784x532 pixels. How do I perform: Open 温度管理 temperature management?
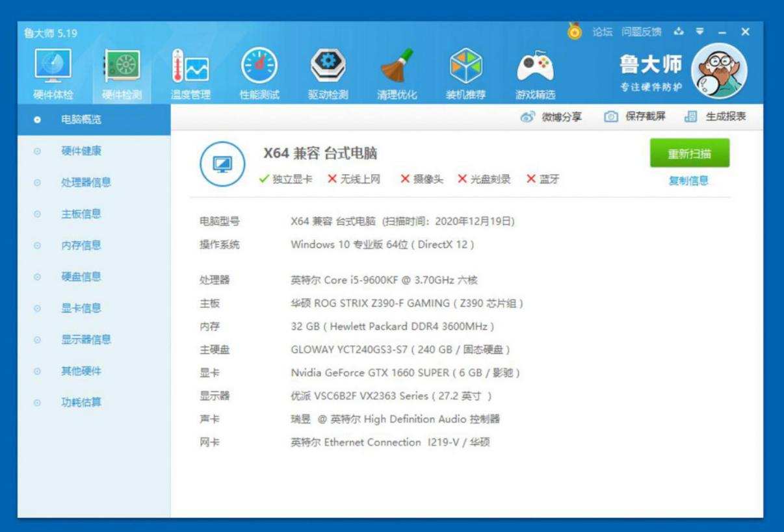[190, 73]
